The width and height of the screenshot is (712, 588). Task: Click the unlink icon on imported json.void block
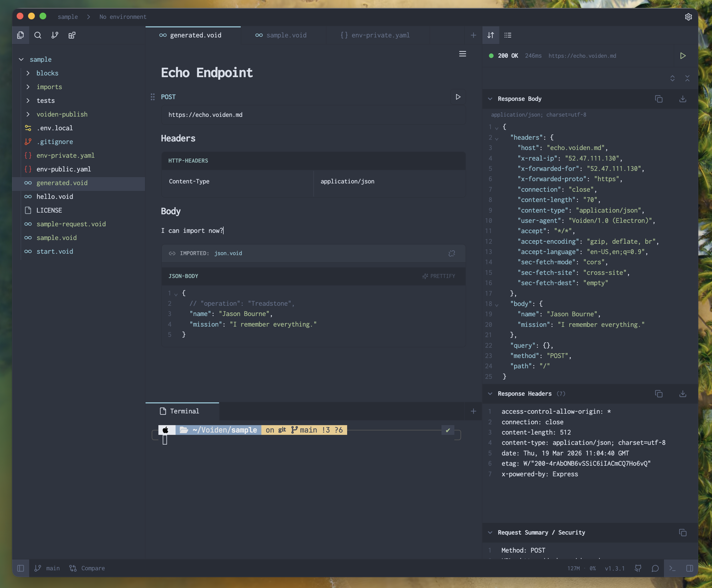tap(452, 253)
